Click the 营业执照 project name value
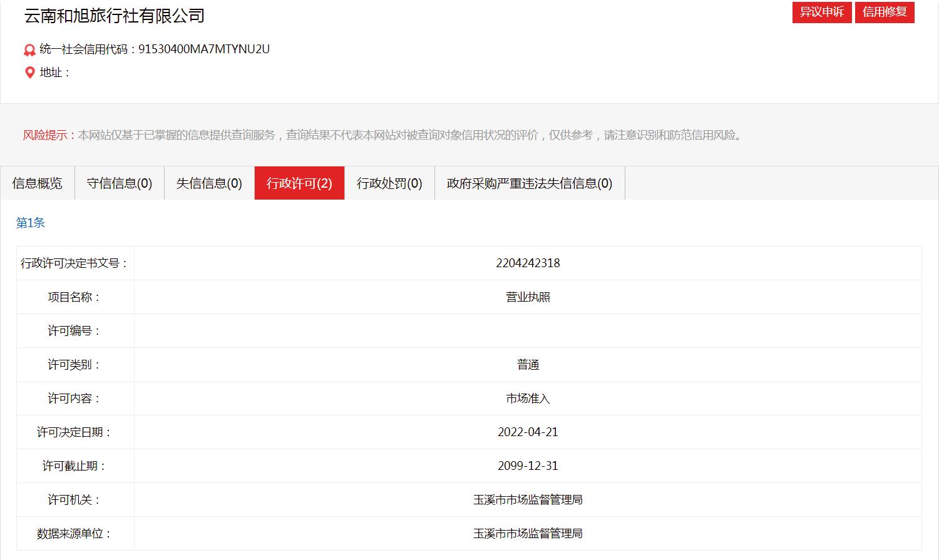The height and width of the screenshot is (560, 939). (528, 297)
